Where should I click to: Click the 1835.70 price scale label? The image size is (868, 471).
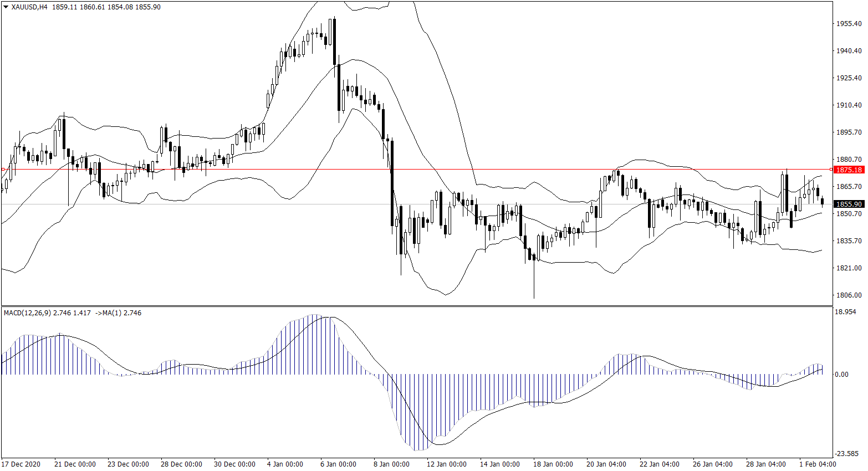pyautogui.click(x=849, y=241)
